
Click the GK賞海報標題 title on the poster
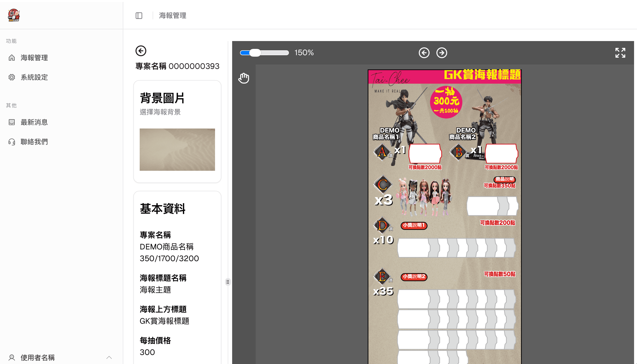(x=482, y=75)
